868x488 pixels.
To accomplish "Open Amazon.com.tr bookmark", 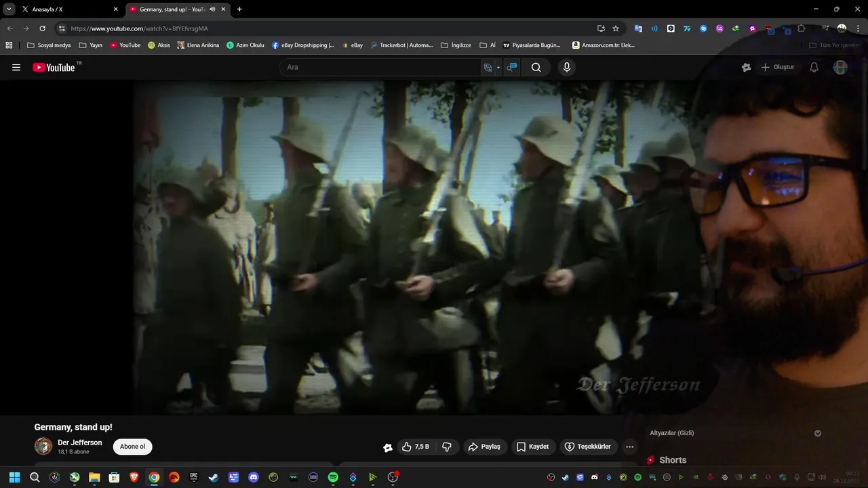I will [x=604, y=45].
